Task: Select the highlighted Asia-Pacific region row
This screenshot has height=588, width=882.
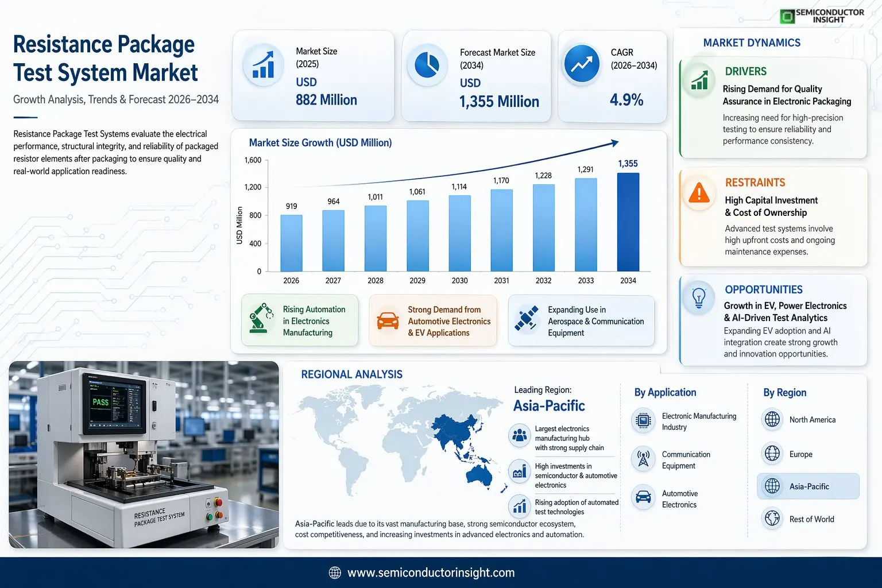Action: pyautogui.click(x=808, y=486)
